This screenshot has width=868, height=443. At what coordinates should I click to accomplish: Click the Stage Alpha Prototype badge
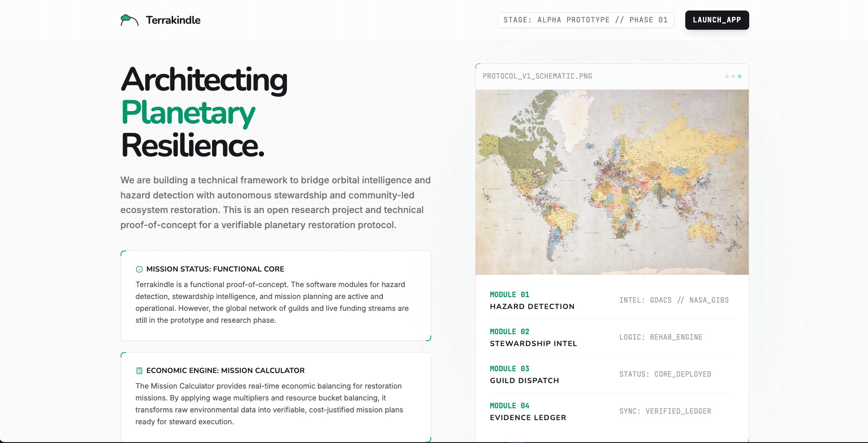click(x=585, y=20)
